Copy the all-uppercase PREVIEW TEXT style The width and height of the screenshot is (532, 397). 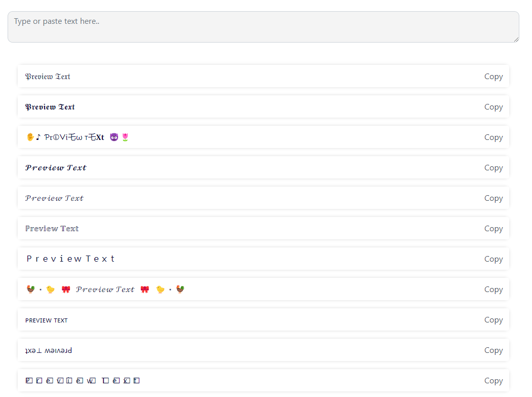coord(493,319)
